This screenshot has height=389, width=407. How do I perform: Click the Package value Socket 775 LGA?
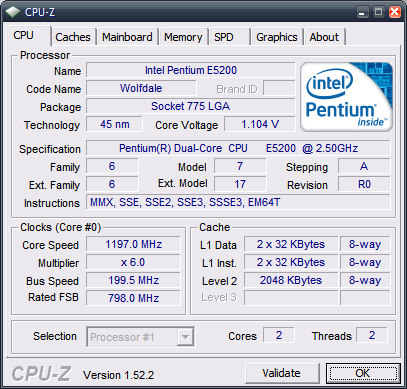(191, 106)
